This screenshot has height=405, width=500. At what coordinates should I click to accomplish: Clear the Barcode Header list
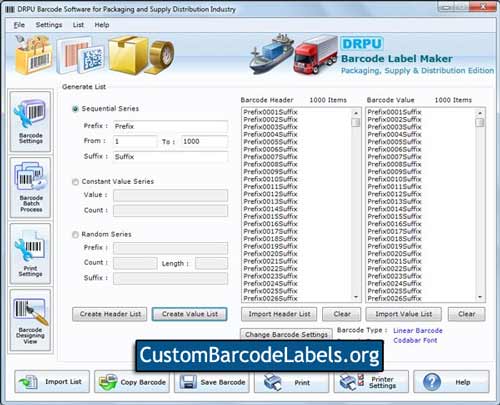(x=342, y=314)
